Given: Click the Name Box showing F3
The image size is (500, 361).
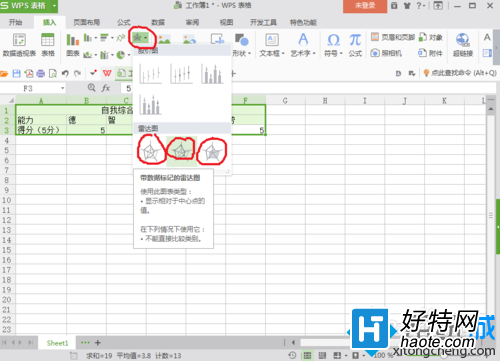Looking at the screenshot, I should [28, 88].
